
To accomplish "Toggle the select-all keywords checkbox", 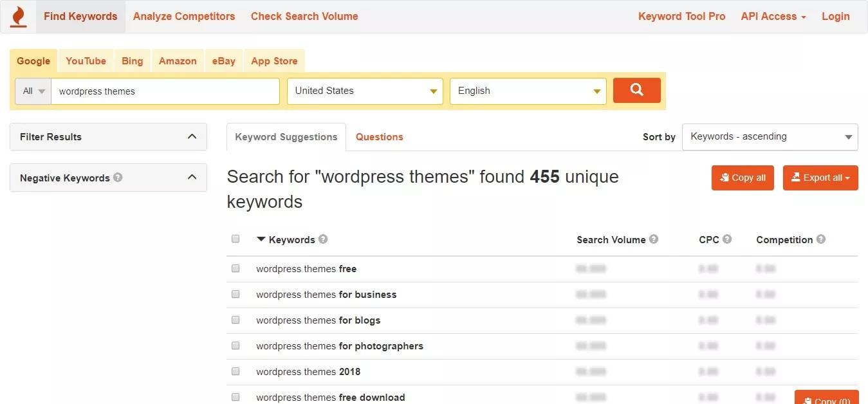I will [x=235, y=239].
